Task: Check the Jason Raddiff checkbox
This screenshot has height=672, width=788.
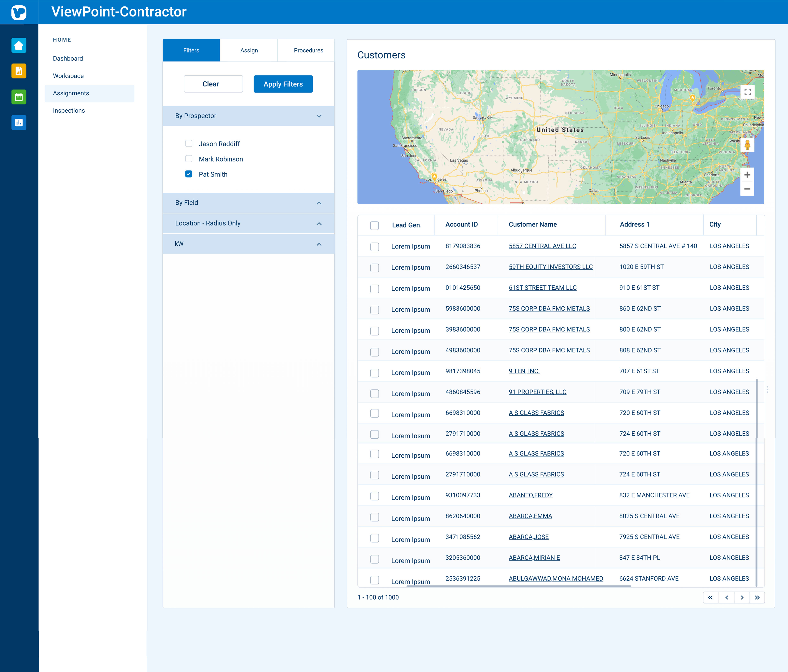Action: [189, 143]
